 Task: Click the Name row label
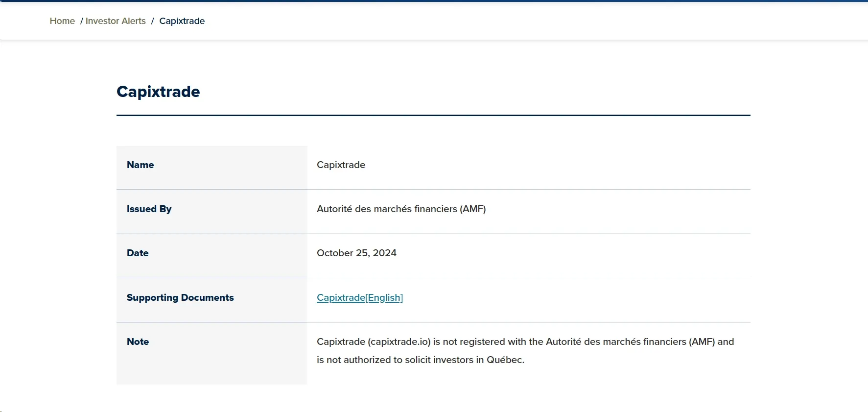[x=141, y=165]
